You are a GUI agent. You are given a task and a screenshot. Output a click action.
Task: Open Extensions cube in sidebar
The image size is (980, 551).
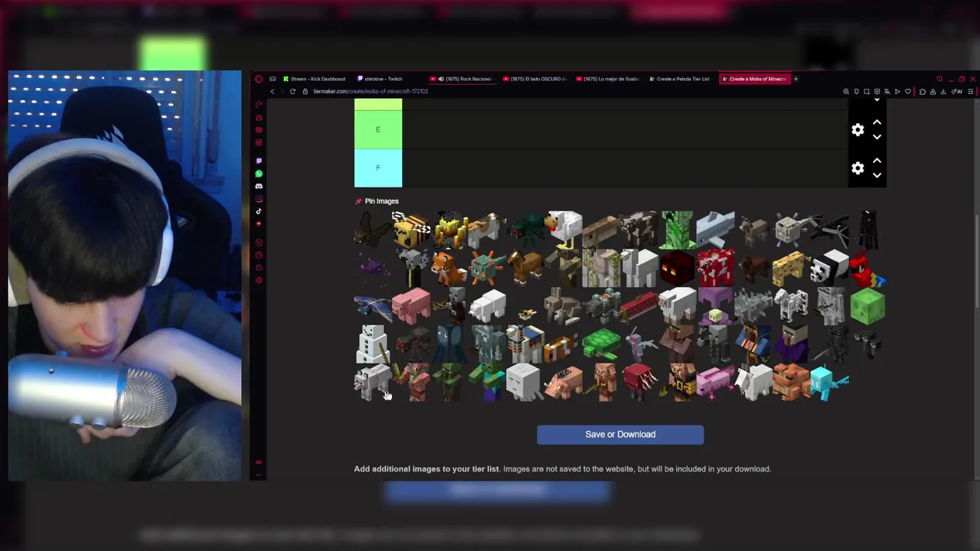(259, 268)
